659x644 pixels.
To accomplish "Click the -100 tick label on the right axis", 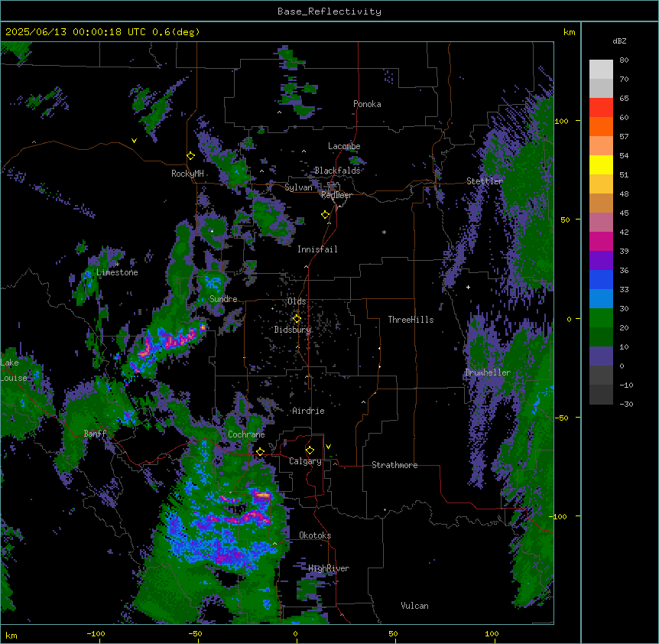I will pyautogui.click(x=558, y=516).
